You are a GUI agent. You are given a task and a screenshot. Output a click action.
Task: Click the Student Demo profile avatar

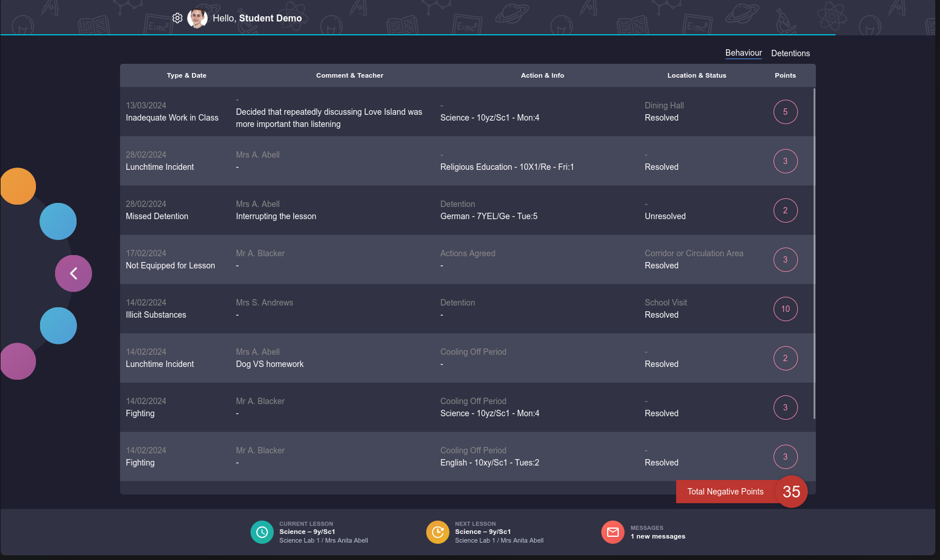198,18
